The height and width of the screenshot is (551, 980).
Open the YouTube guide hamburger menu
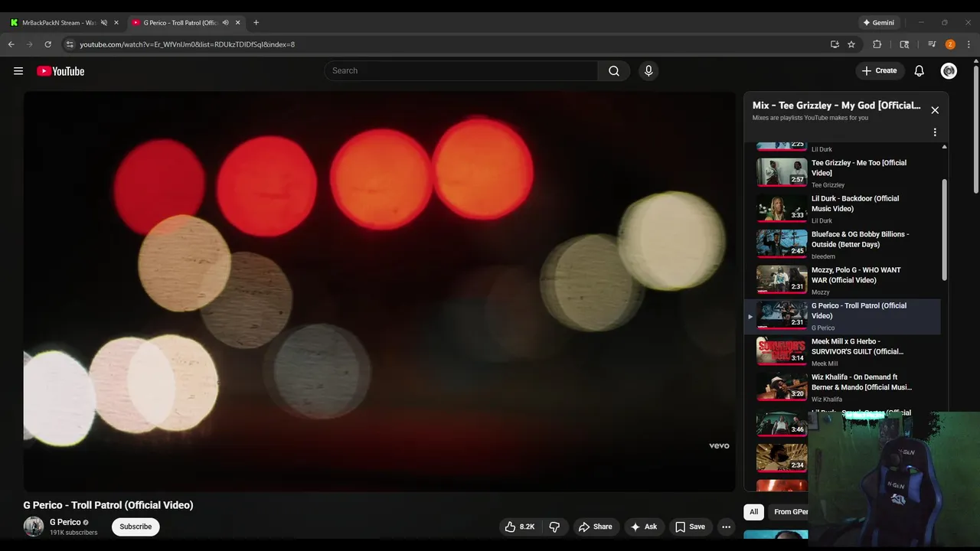[x=18, y=71]
